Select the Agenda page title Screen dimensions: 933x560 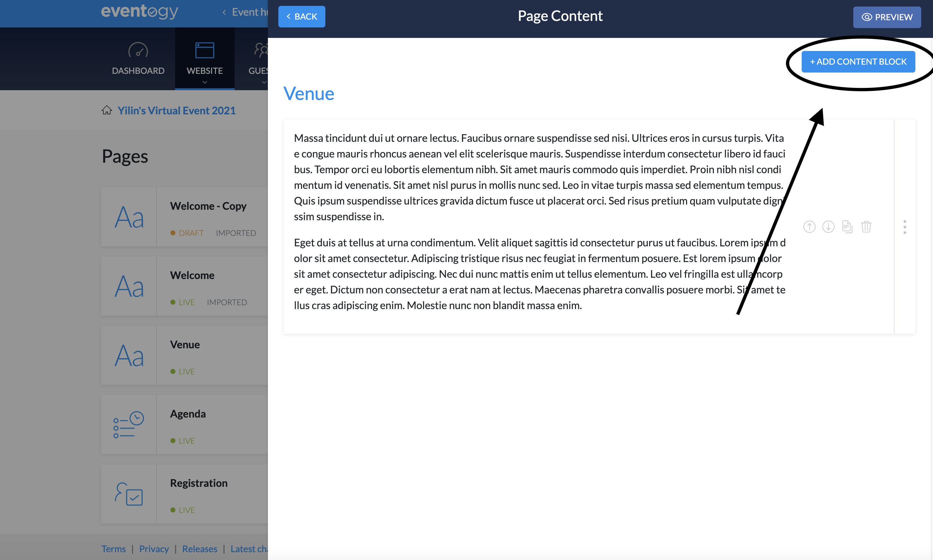pos(188,414)
